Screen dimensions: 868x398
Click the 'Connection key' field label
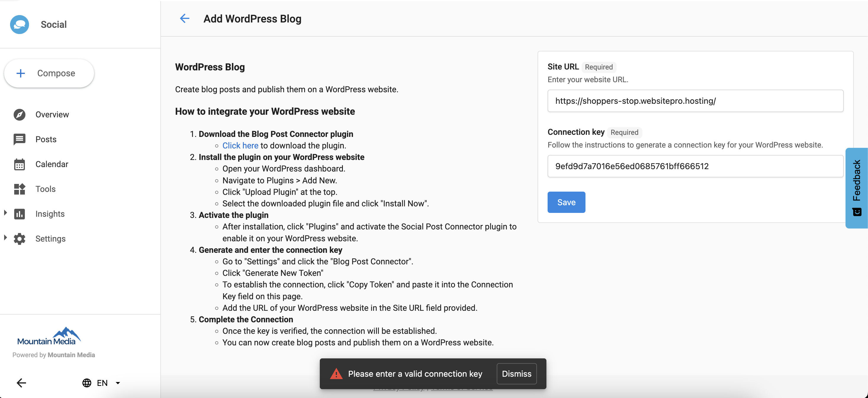pos(576,132)
